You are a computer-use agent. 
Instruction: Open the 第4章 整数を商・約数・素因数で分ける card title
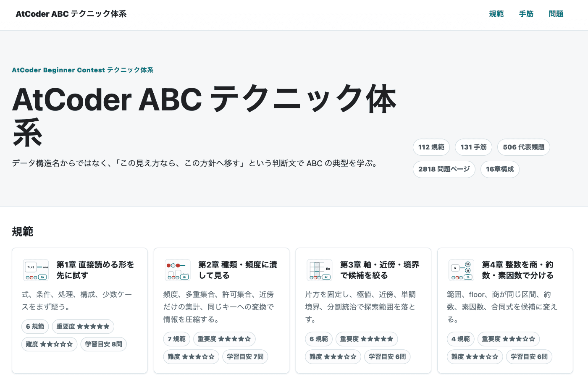(x=518, y=270)
